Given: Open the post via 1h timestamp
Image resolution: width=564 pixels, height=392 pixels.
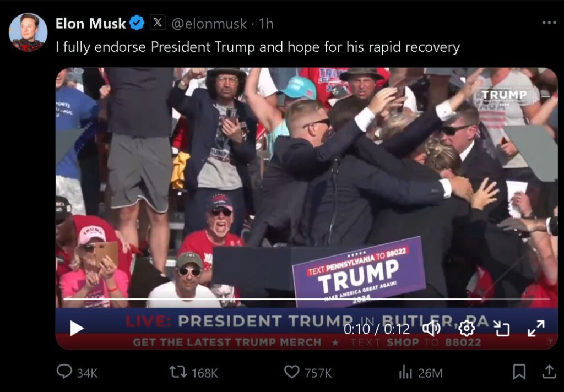Looking at the screenshot, I should pyautogui.click(x=267, y=24).
